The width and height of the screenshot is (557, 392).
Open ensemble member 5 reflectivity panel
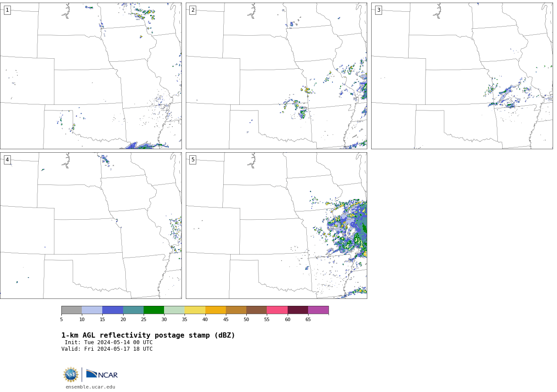tap(276, 225)
